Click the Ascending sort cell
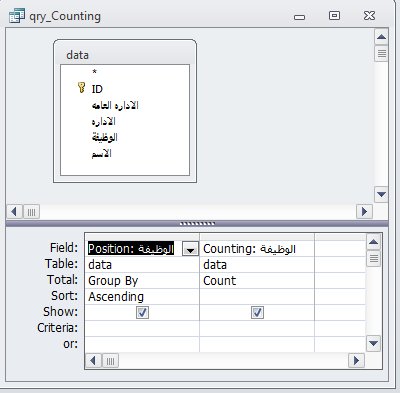 coord(142,297)
